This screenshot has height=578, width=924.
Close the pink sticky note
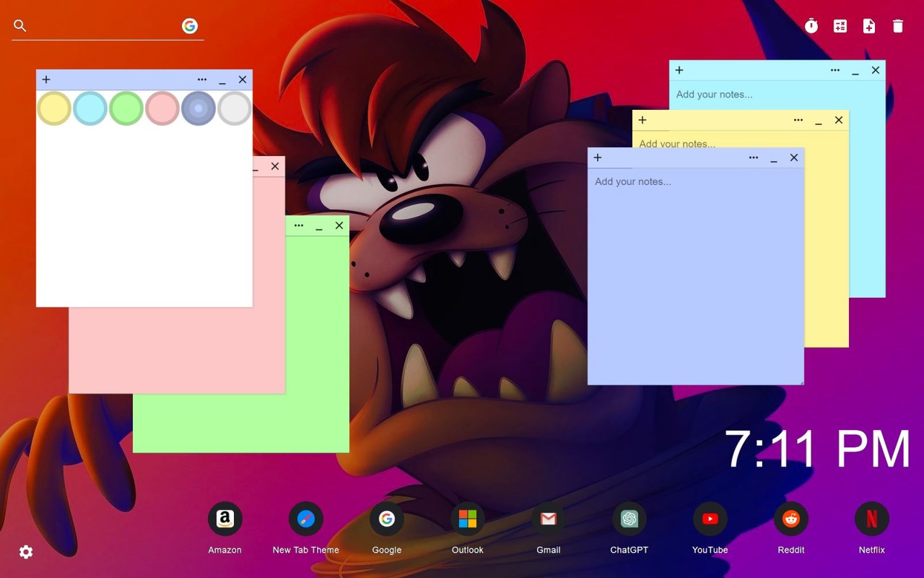275,166
